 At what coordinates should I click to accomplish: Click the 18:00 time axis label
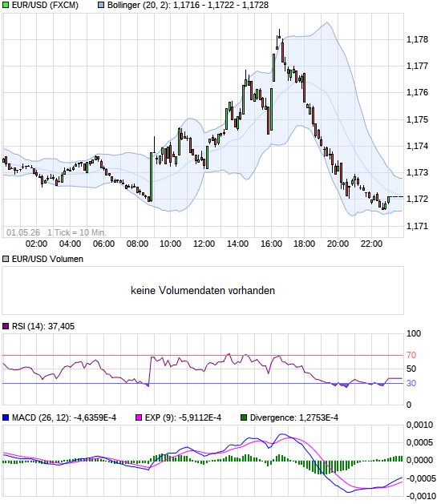(304, 244)
